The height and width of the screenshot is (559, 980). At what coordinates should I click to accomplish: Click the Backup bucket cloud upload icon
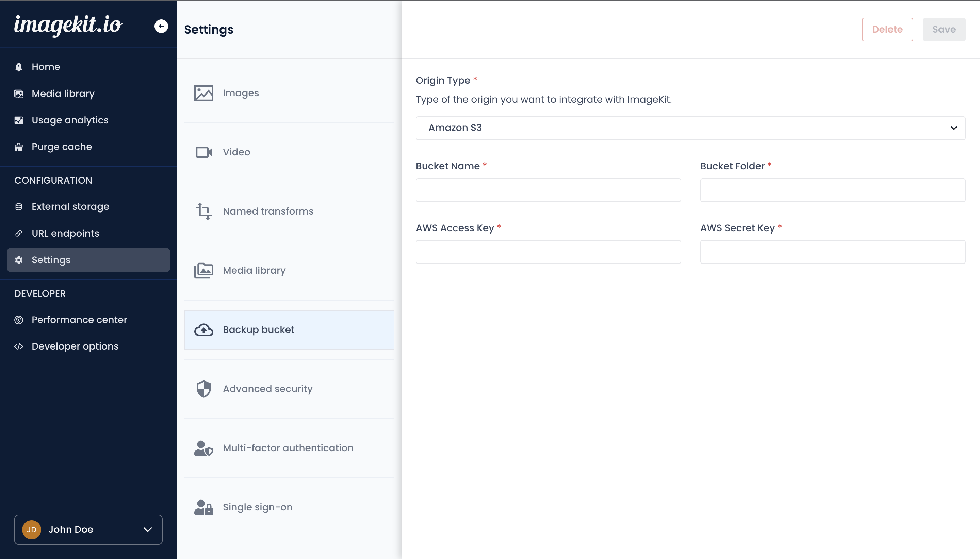[203, 330]
